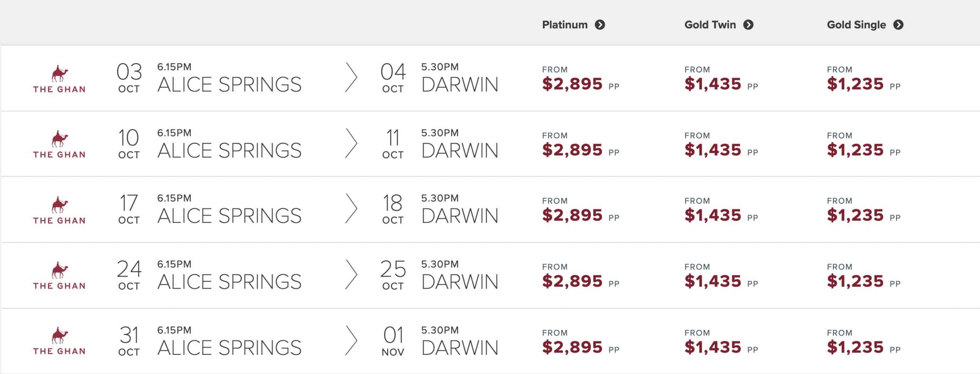Click the chevron on the 31 Oct journey row
Viewport: 980px width, 374px height.
351,341
